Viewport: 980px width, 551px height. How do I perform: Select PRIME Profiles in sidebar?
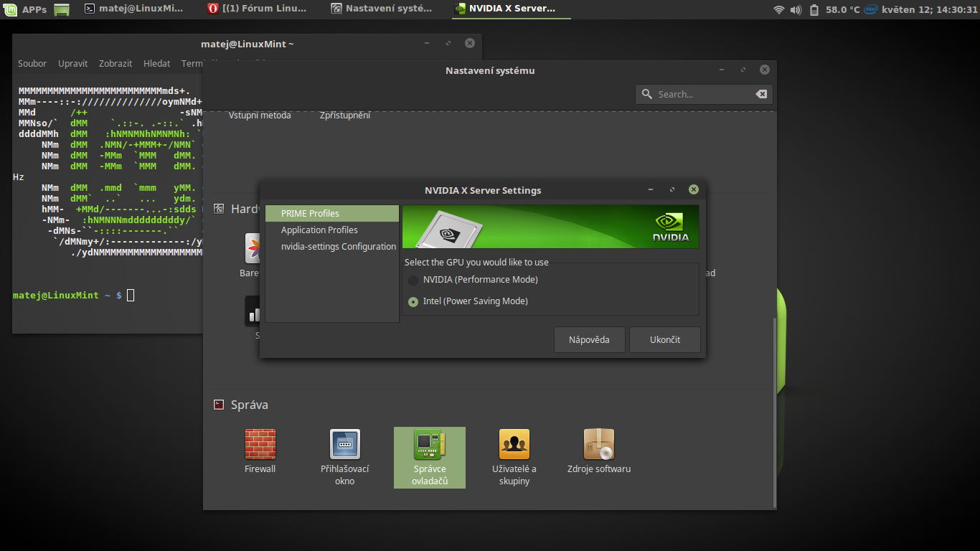310,214
